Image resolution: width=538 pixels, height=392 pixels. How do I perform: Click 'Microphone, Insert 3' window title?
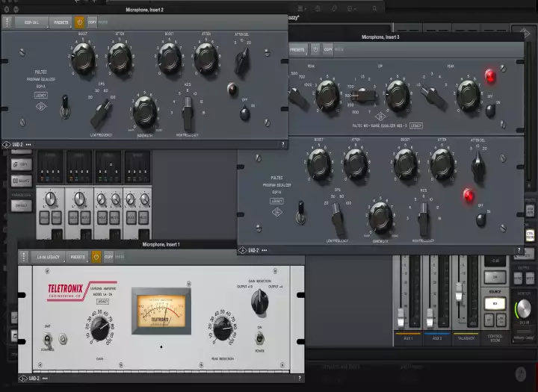pos(380,37)
